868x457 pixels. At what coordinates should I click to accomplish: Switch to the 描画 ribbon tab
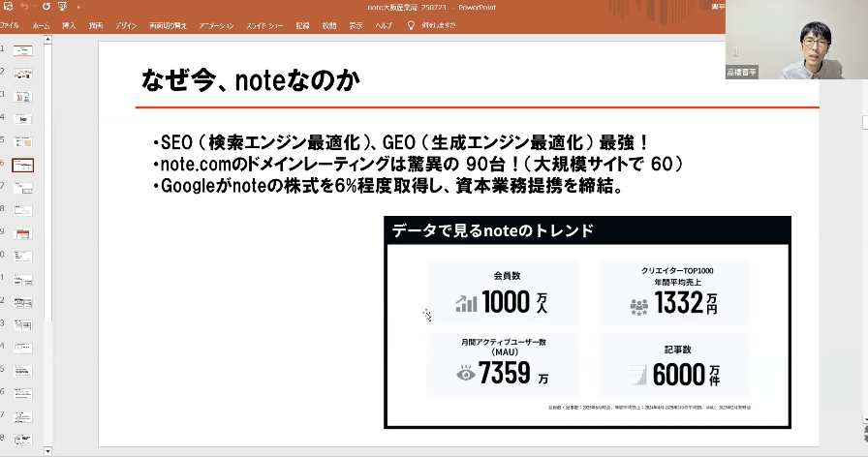[96, 25]
